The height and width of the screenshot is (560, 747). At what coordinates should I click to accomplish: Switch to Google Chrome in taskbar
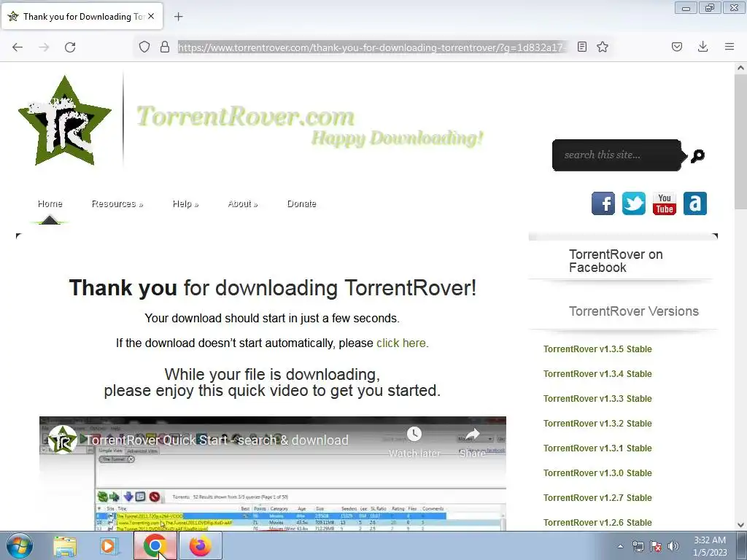tap(155, 546)
